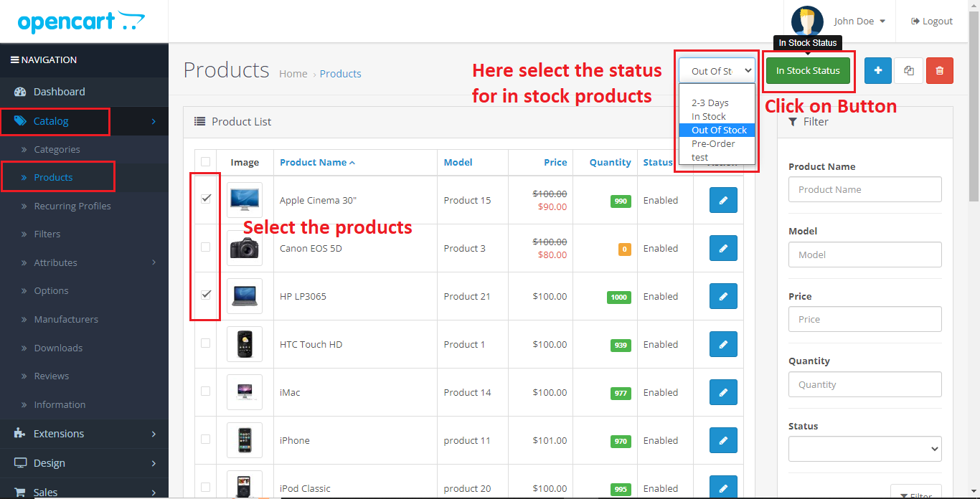Choose 'Pre-Order' from the status list
Image resolution: width=980 pixels, height=499 pixels.
point(717,144)
